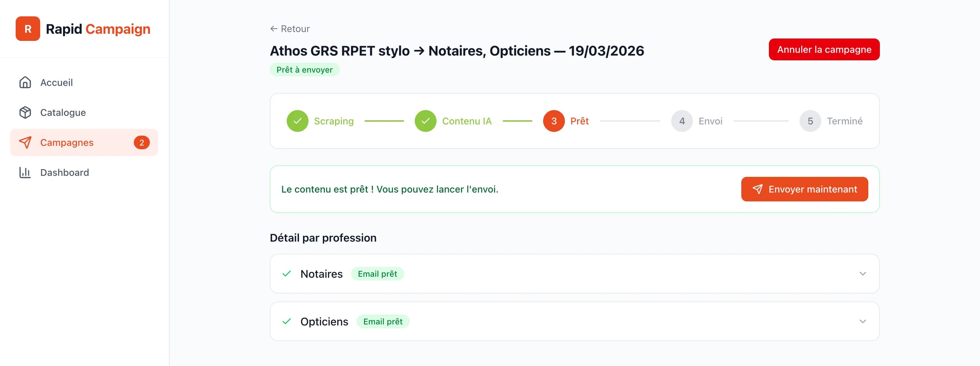Open the Catalogue package icon
Screen dimensions: 980x366
pyautogui.click(x=25, y=112)
